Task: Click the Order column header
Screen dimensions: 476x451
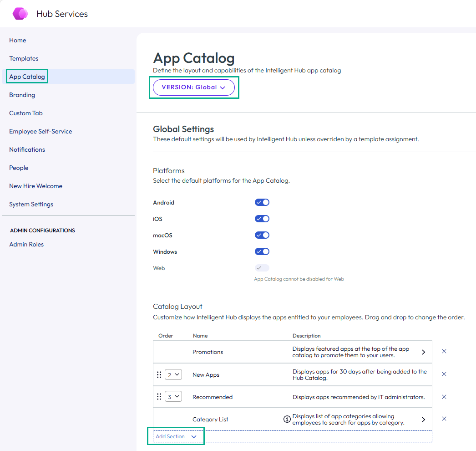Action: pos(166,336)
